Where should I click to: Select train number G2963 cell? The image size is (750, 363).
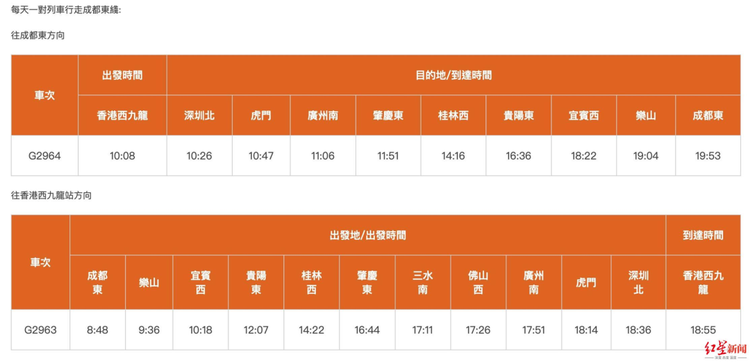coord(41,330)
